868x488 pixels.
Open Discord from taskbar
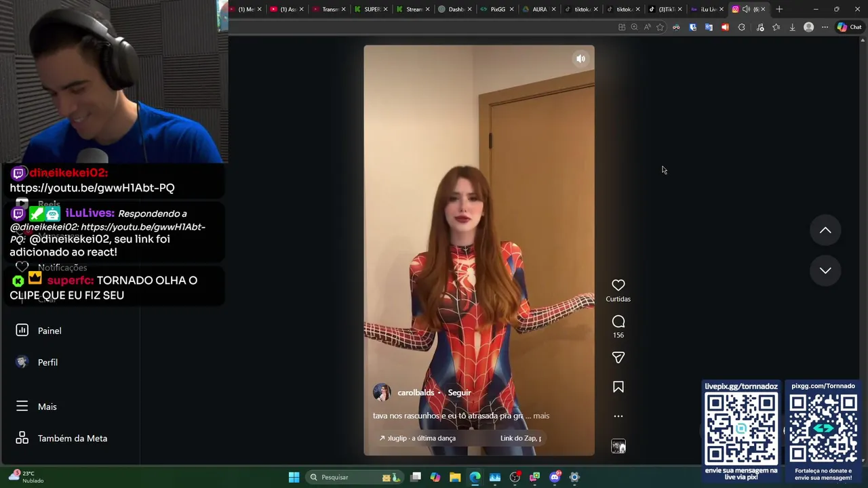(x=555, y=477)
